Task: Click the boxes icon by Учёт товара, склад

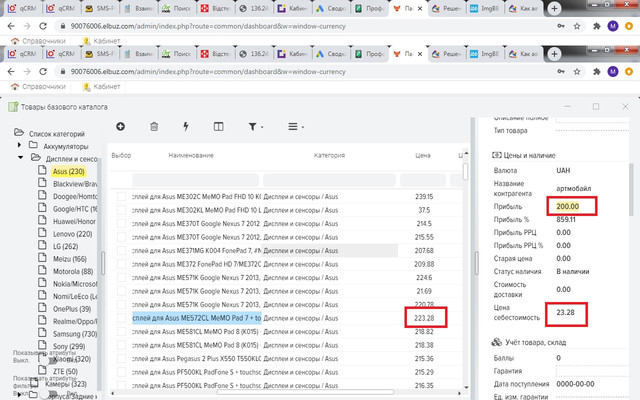Action: (x=496, y=342)
